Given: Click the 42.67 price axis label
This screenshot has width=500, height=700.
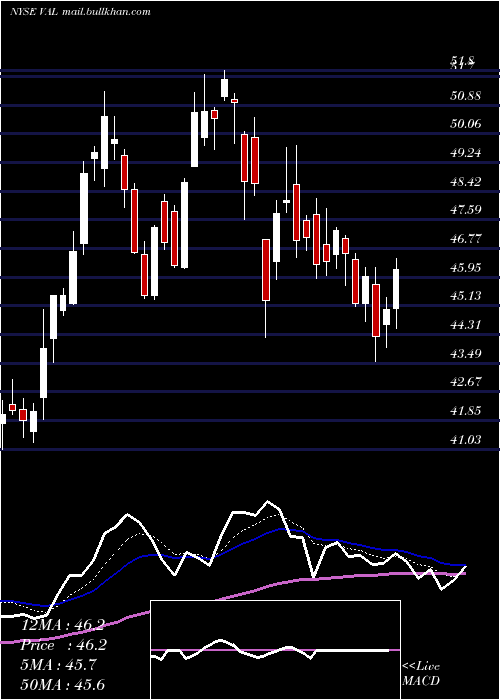Looking at the screenshot, I should [466, 382].
